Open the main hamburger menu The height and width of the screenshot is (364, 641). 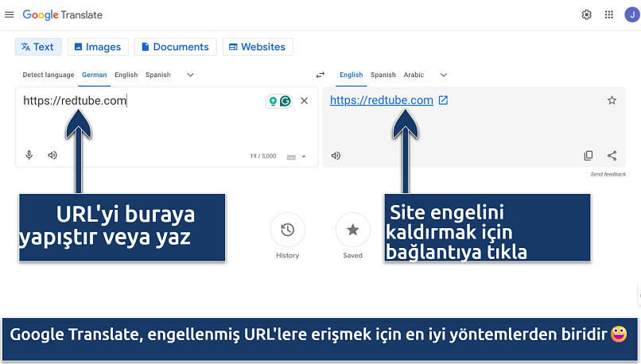[10, 15]
